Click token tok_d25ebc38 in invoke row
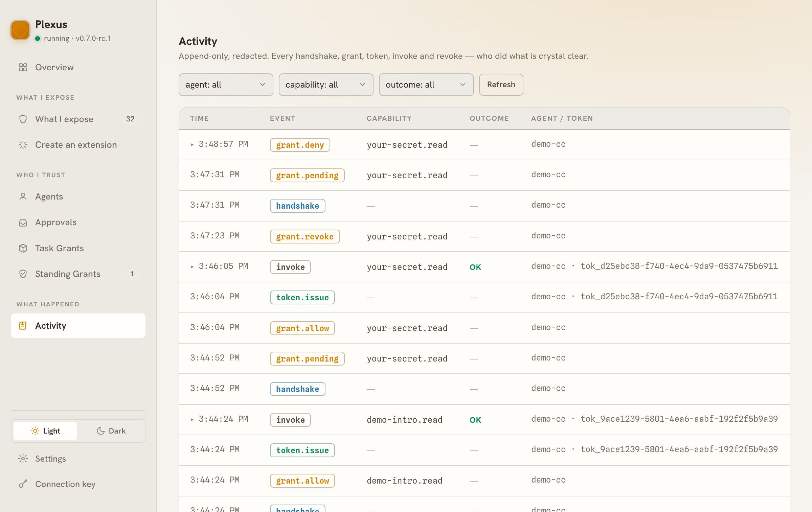 [x=679, y=266]
